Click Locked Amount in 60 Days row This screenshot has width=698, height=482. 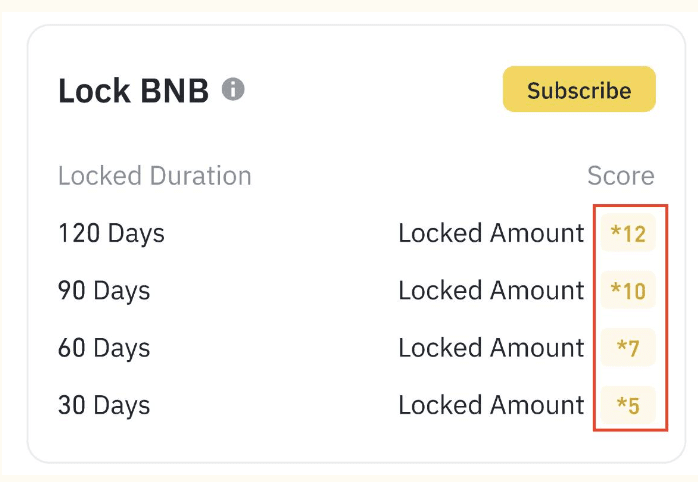tap(490, 348)
